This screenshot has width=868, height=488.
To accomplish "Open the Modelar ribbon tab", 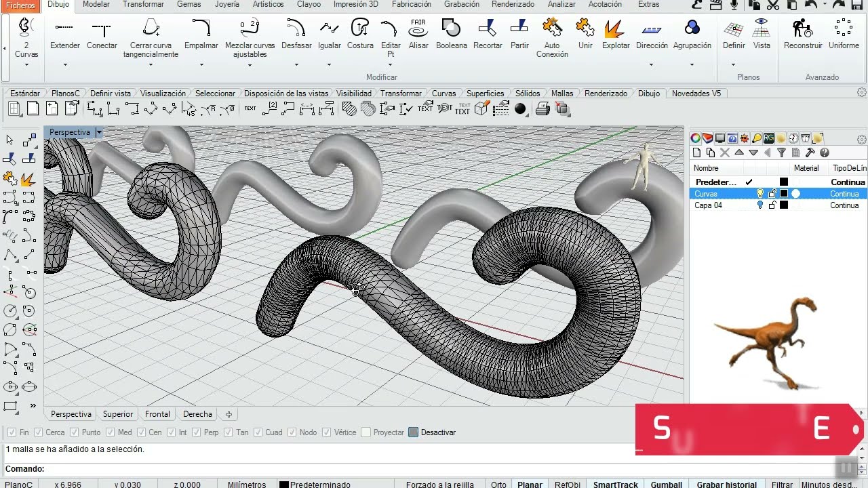I will [x=96, y=4].
